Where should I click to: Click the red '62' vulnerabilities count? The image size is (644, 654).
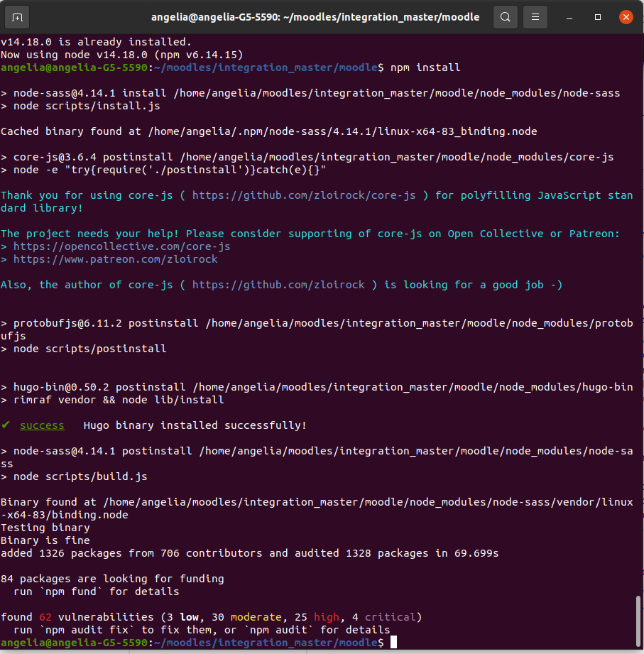(45, 617)
